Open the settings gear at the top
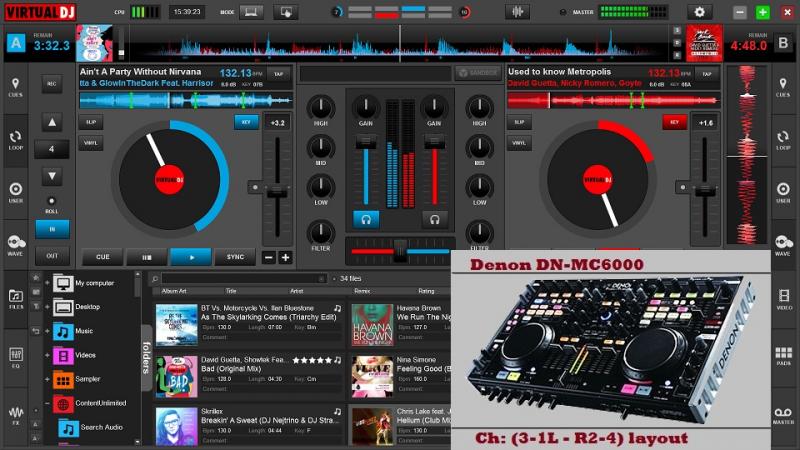 [x=699, y=12]
